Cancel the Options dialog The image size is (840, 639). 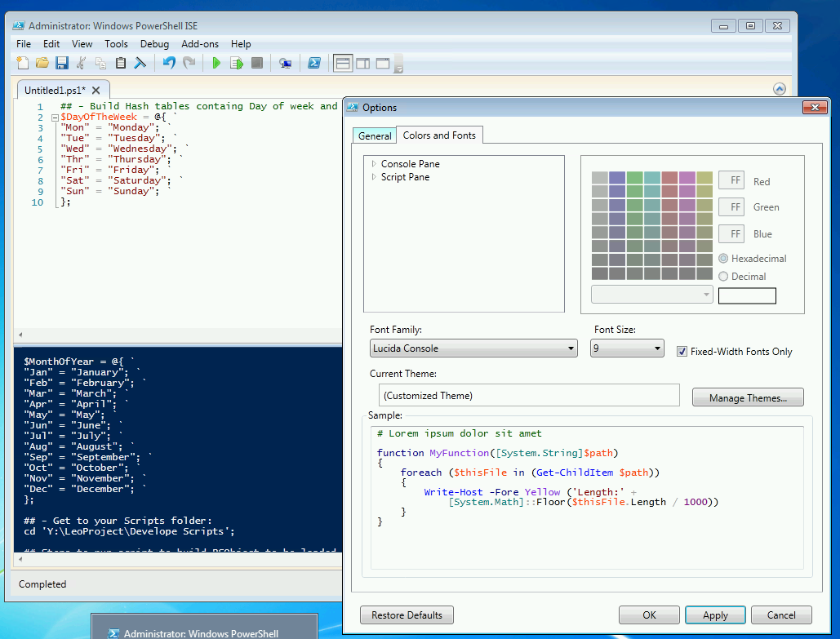tap(781, 615)
